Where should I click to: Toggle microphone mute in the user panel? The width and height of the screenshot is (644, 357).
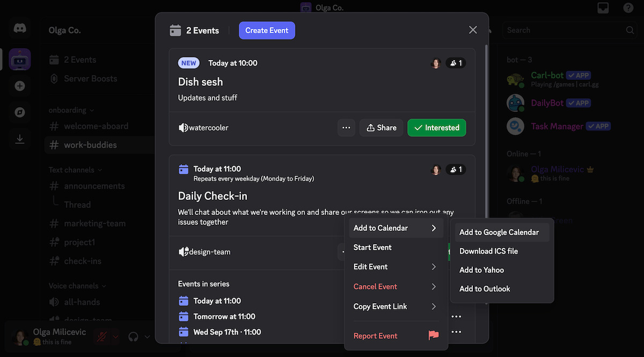tap(102, 335)
